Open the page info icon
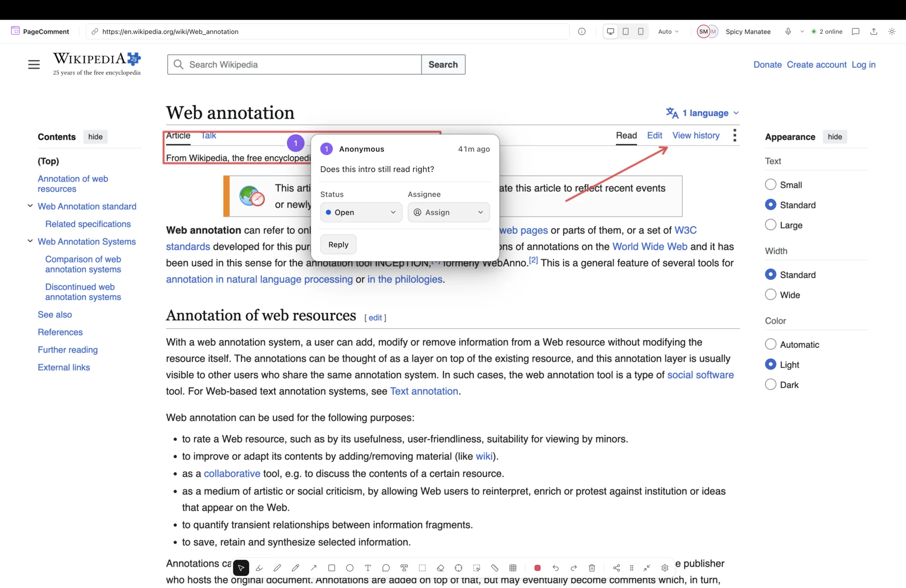This screenshot has width=906, height=588. (x=582, y=31)
